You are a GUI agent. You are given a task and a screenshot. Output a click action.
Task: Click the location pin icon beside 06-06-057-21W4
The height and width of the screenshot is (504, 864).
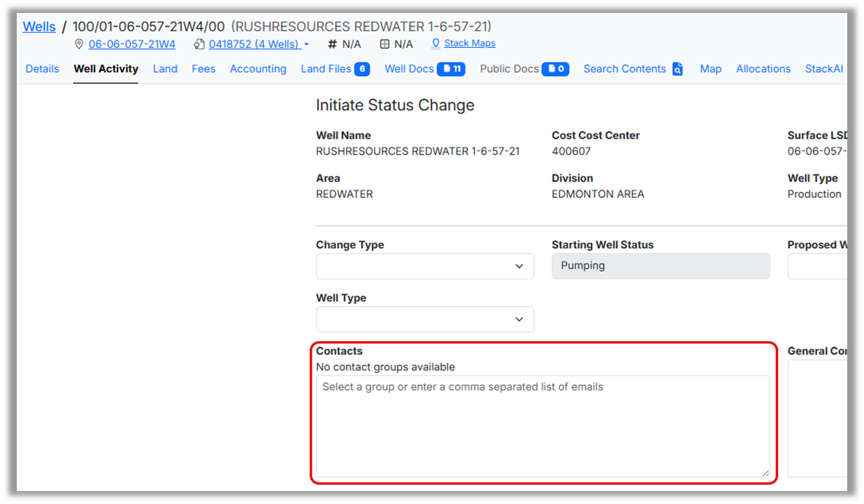tap(78, 44)
